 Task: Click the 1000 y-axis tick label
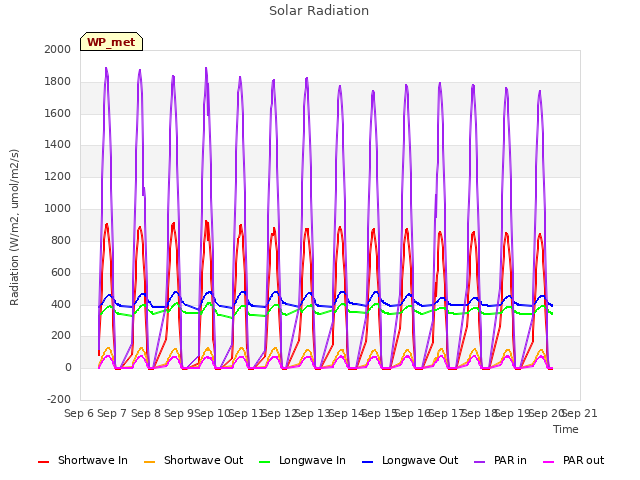(58, 209)
